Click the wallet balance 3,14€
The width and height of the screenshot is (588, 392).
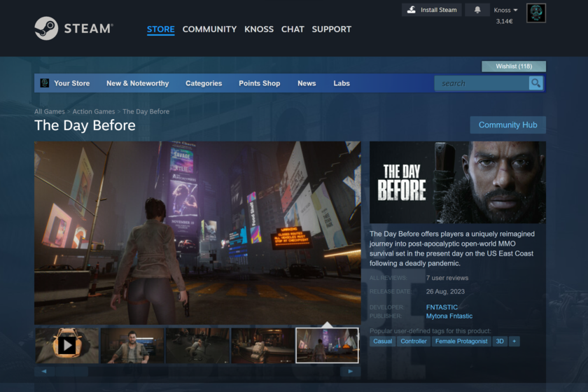tap(505, 22)
